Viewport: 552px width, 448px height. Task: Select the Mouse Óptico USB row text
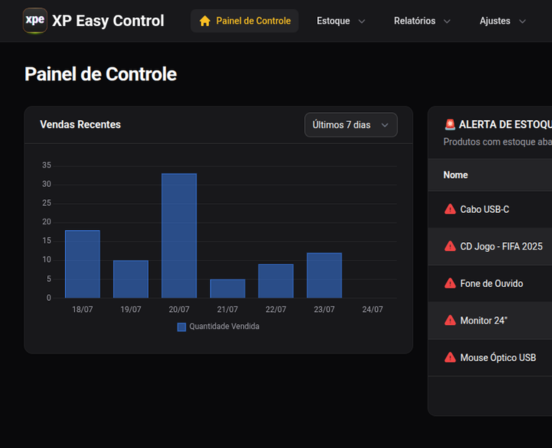pyautogui.click(x=498, y=358)
